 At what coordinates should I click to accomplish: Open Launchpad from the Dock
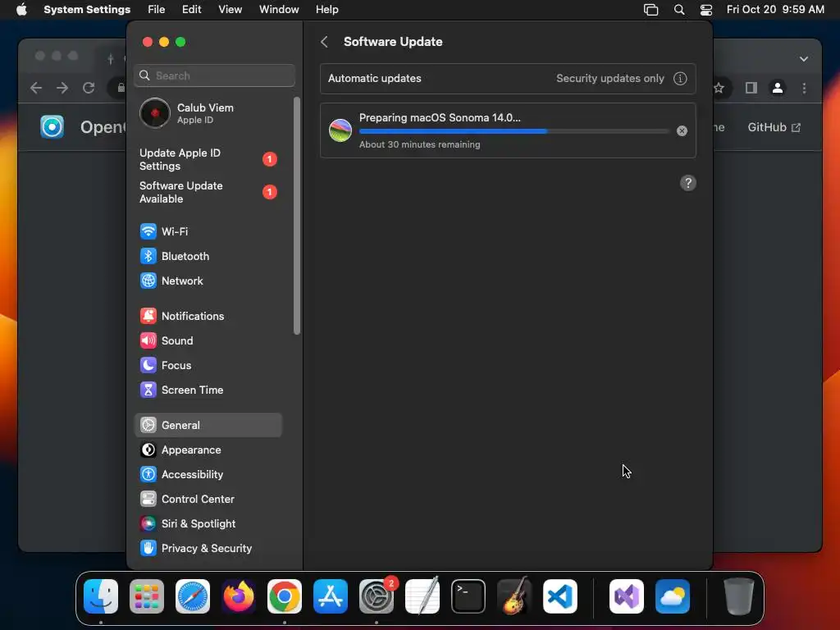pos(147,596)
